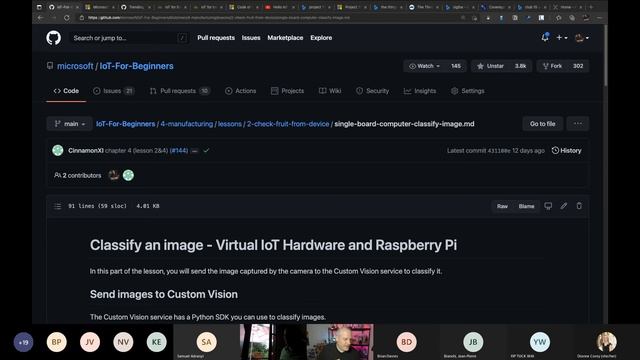640x360 pixels.
Task: Open Marketplace in top navigation
Action: pyautogui.click(x=285, y=38)
